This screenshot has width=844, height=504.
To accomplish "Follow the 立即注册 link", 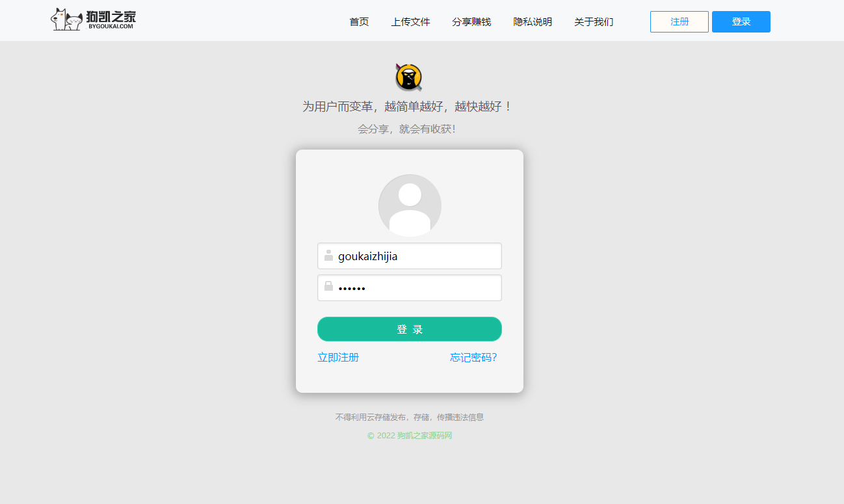I will [x=338, y=357].
